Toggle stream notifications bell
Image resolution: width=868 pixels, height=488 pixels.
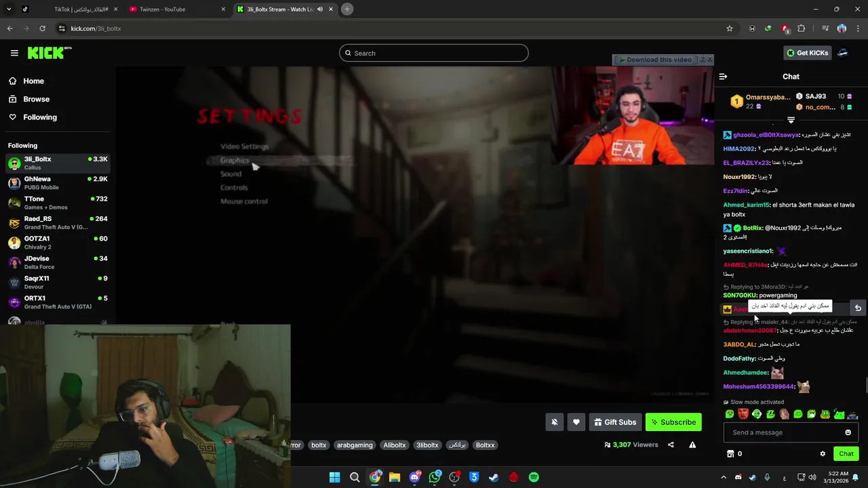[554, 422]
